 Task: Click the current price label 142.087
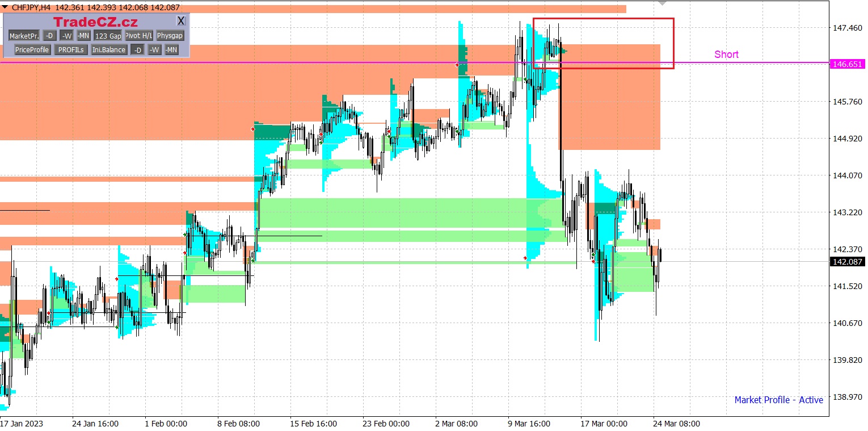point(846,262)
